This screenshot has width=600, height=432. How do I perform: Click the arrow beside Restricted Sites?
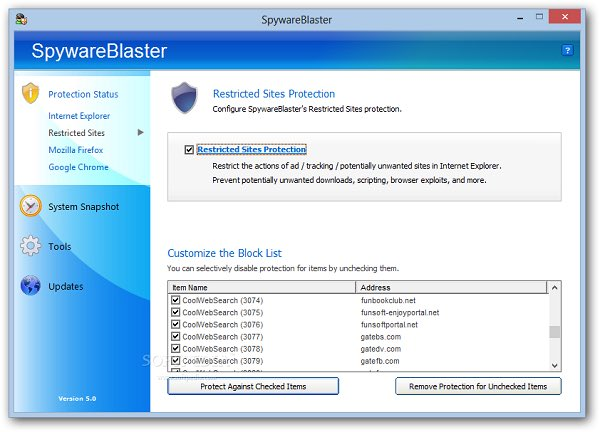[x=140, y=132]
